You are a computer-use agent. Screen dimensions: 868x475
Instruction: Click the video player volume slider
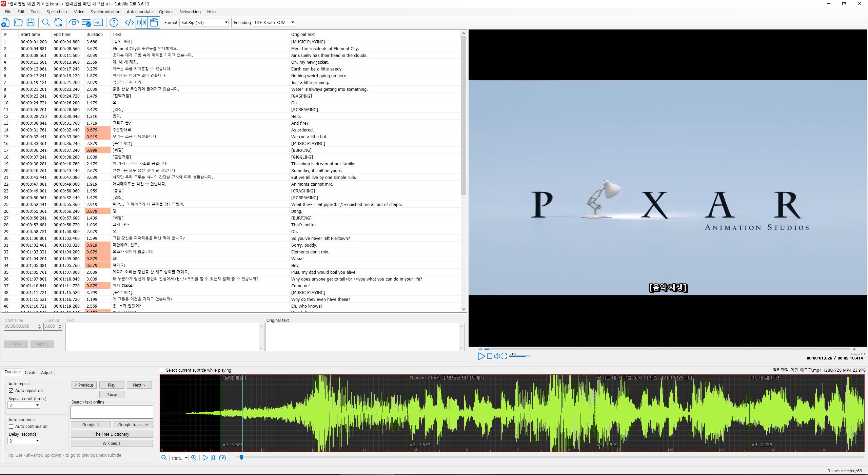pos(520,356)
